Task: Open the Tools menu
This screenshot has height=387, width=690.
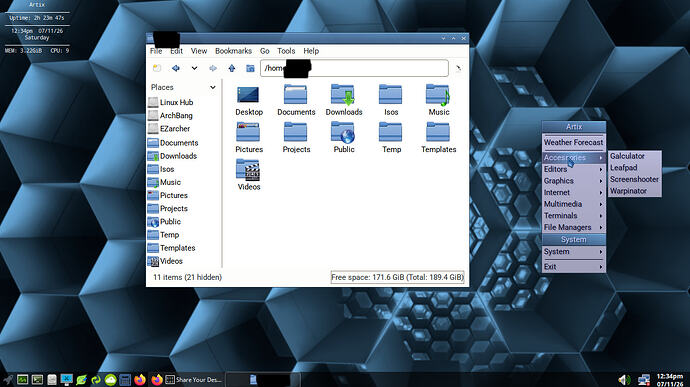Action: click(286, 51)
